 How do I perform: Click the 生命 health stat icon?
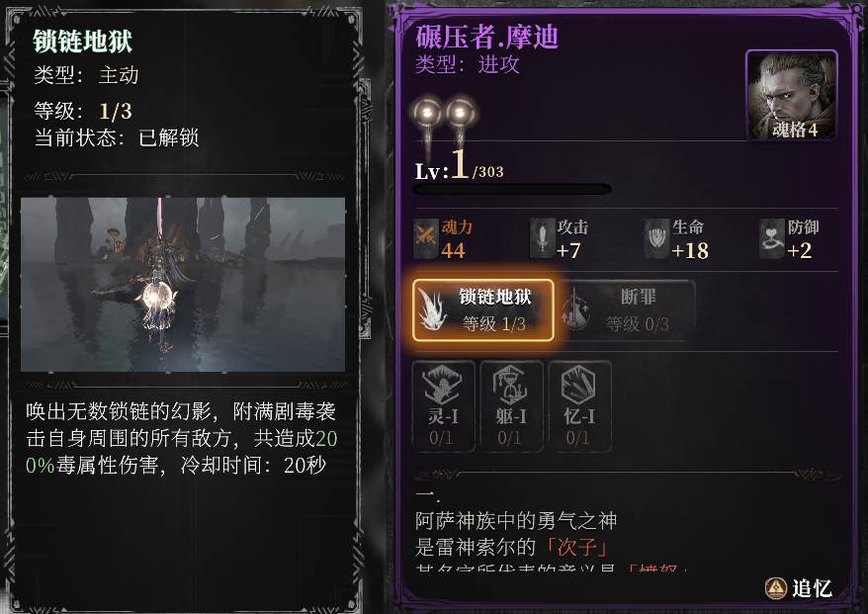click(x=657, y=238)
